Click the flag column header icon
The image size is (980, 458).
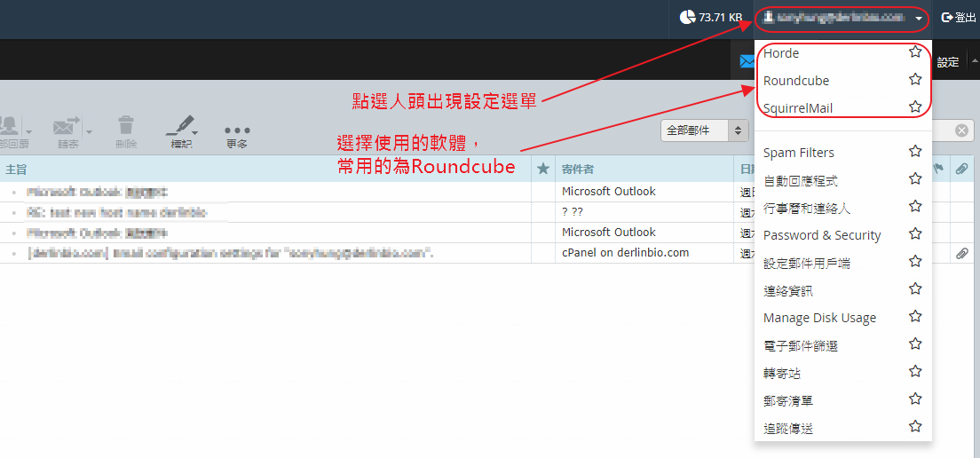point(938,168)
